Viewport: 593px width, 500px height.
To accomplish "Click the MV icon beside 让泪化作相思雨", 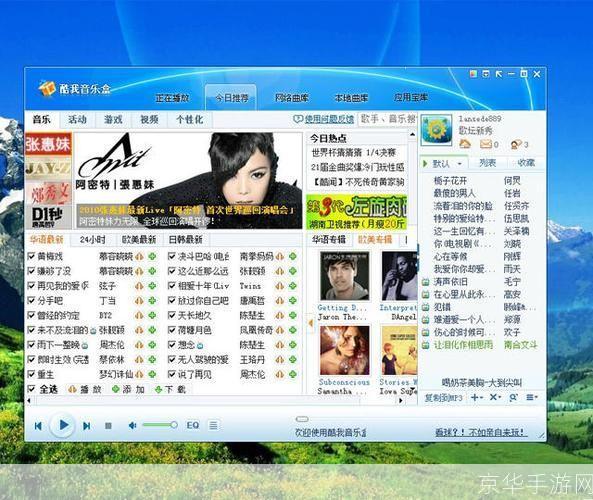I will point(426,345).
